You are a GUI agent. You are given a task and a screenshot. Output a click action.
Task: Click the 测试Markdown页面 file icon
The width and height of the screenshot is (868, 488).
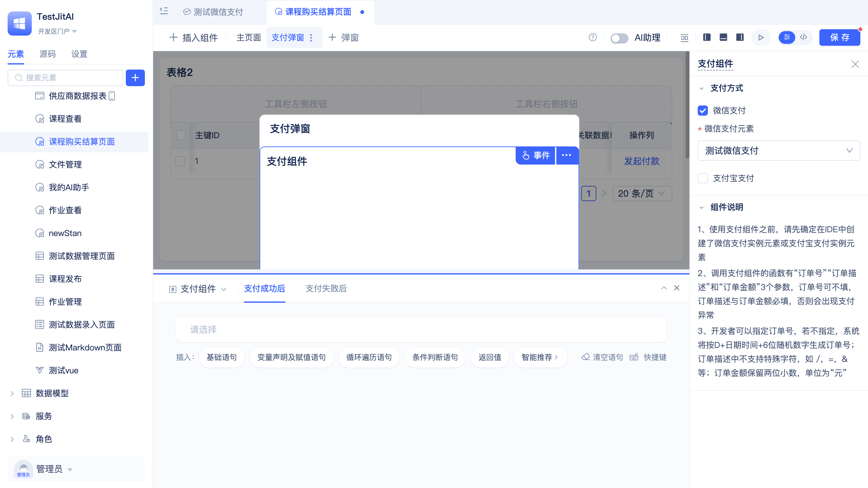39,348
